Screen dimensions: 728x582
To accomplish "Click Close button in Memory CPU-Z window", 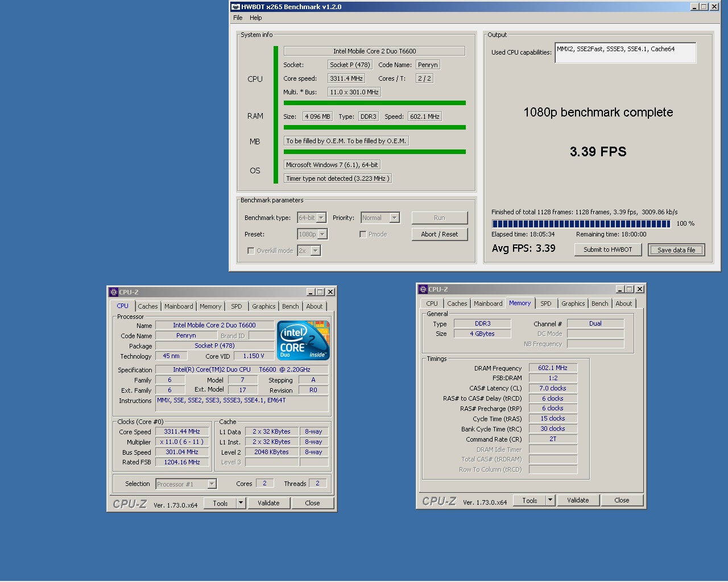I will tap(622, 500).
